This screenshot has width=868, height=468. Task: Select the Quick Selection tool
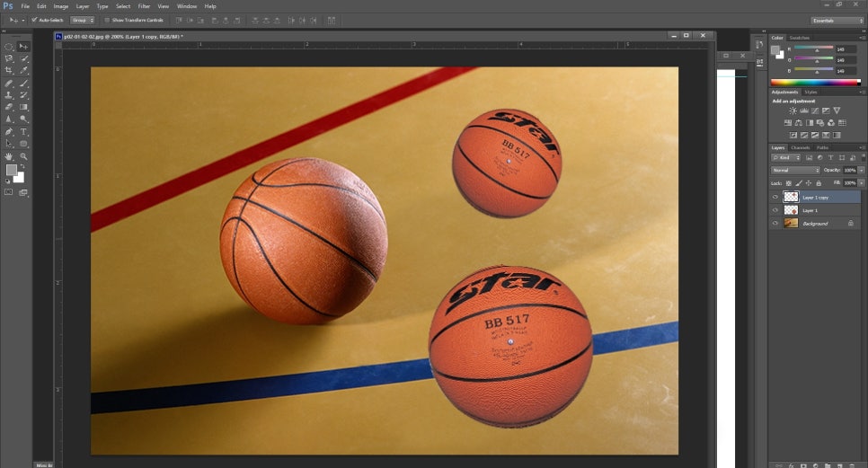coord(23,58)
